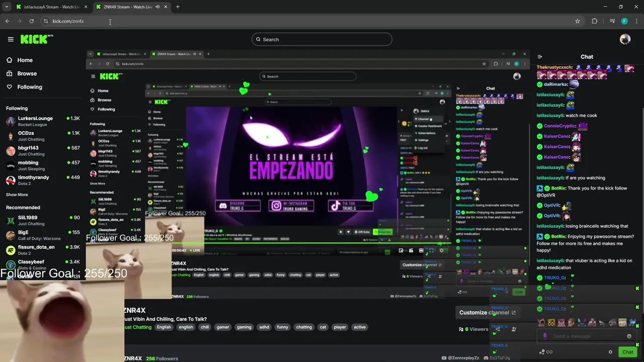Open timothyrandy channel in the main sidebar

[x=43, y=180]
